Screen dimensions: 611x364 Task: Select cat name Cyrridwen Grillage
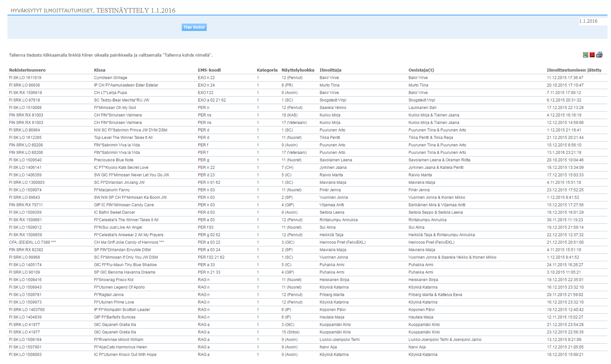coord(110,78)
